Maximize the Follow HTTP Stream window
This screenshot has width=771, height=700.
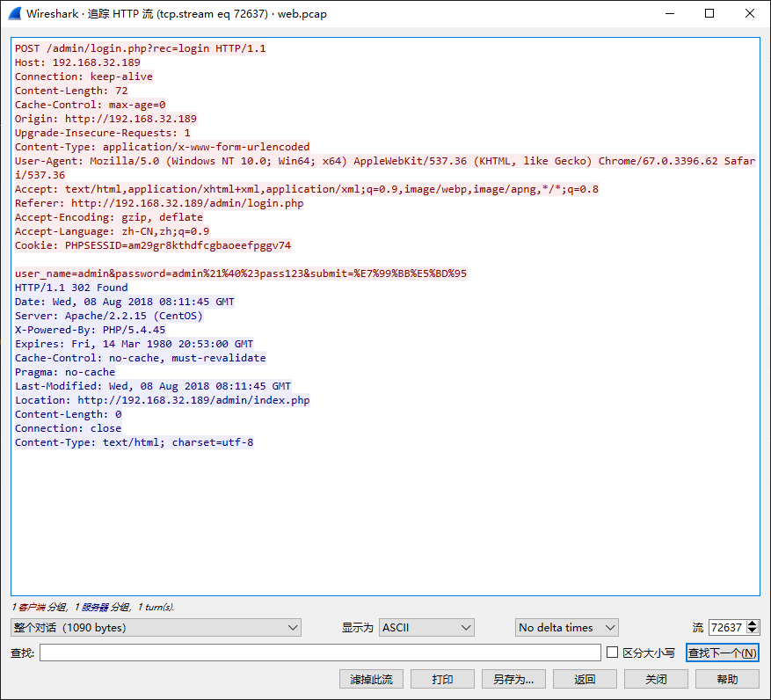point(709,14)
